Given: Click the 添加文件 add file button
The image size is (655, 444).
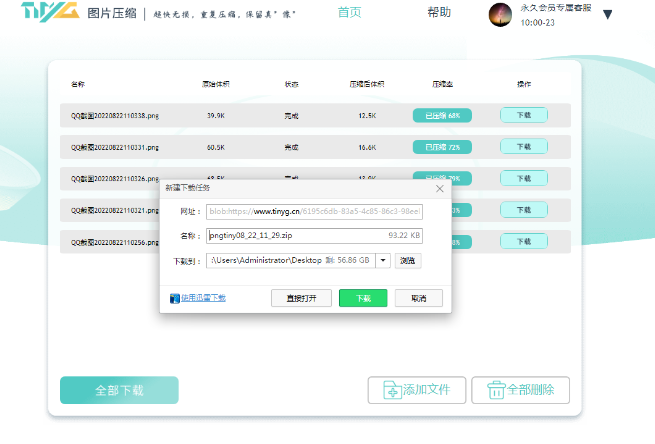Looking at the screenshot, I should point(416,390).
